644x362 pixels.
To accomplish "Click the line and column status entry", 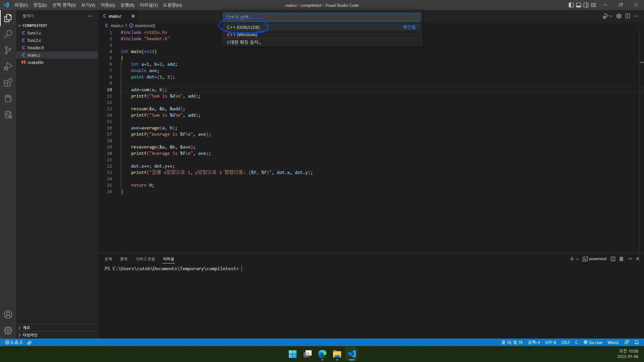I will coord(512,342).
